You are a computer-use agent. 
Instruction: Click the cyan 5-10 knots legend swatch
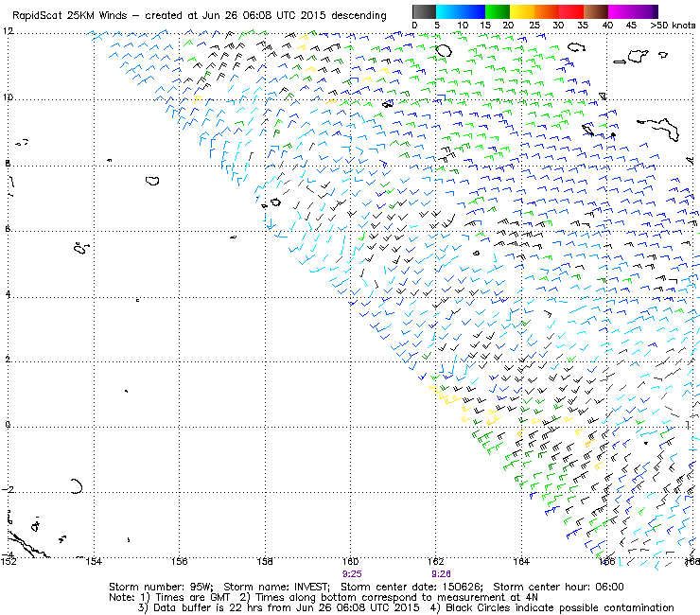(x=448, y=11)
